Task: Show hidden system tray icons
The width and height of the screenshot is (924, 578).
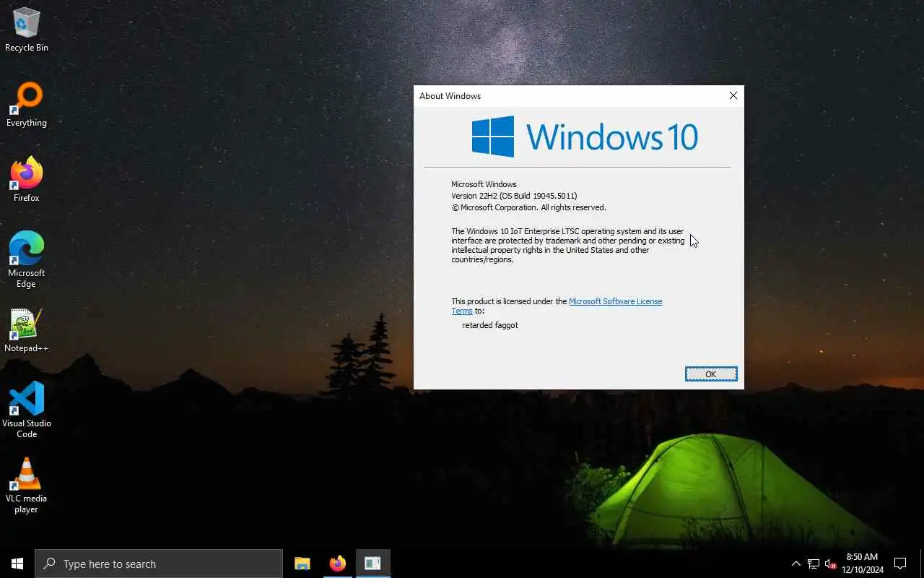Action: pyautogui.click(x=796, y=564)
